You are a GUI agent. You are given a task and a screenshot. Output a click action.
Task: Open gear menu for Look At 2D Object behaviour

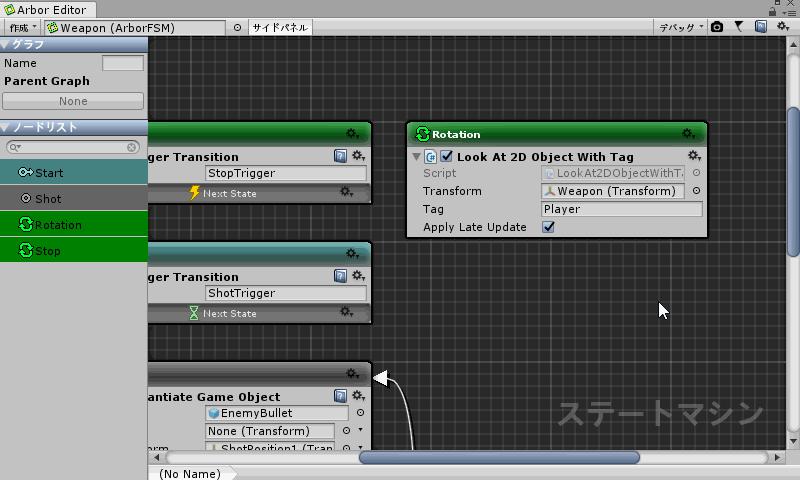(x=693, y=156)
